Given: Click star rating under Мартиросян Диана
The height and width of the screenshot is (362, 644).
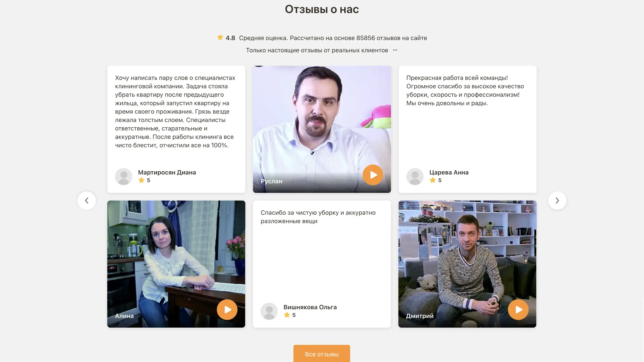Looking at the screenshot, I should coord(142,180).
